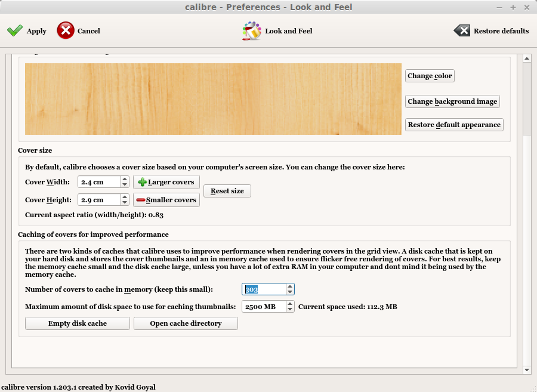
Task: Click the Cover Height input field
Action: coord(99,200)
